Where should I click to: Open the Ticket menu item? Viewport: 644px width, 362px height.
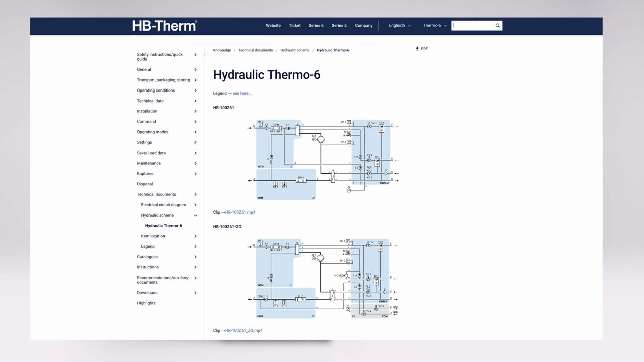[294, 25]
